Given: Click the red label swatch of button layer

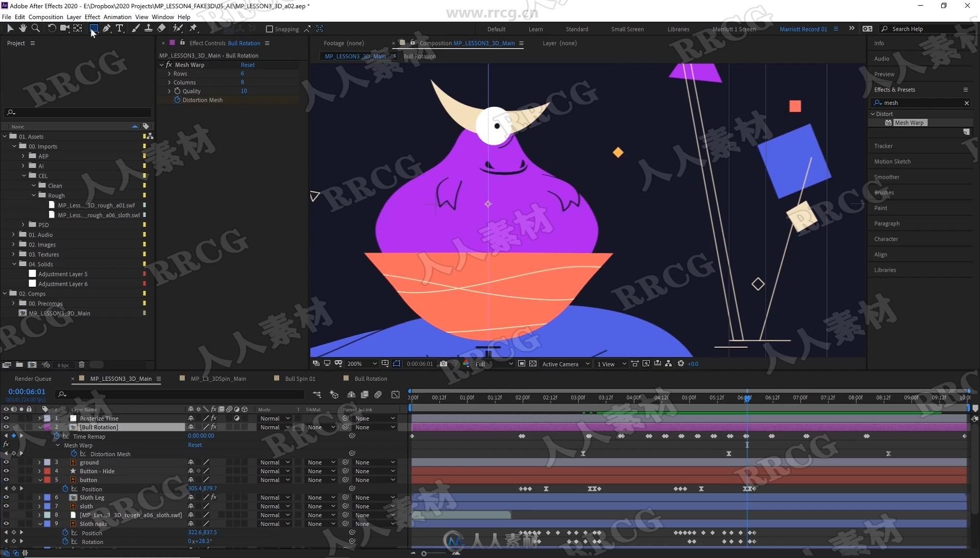Looking at the screenshot, I should click(x=47, y=480).
